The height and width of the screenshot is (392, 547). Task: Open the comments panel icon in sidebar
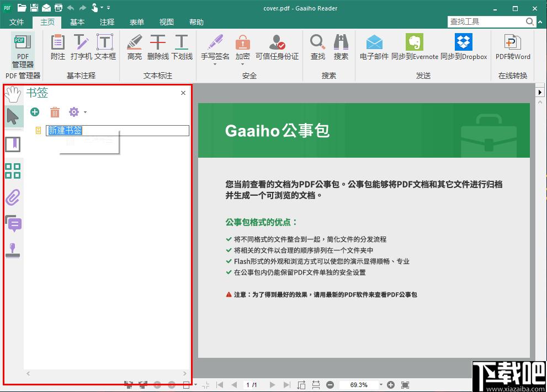coord(13,223)
